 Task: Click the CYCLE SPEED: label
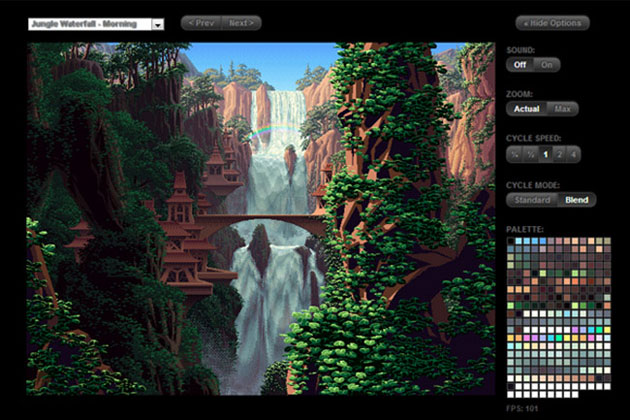pyautogui.click(x=534, y=138)
